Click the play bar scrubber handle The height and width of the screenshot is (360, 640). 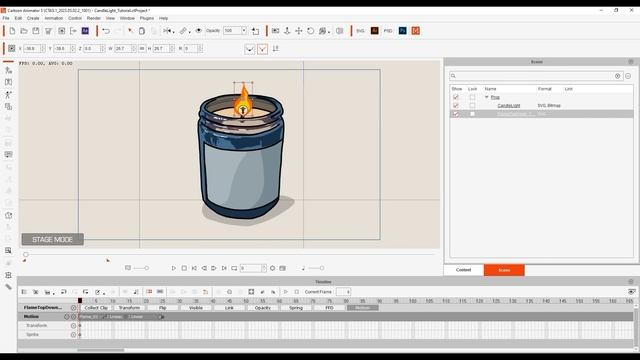[x=26, y=254]
